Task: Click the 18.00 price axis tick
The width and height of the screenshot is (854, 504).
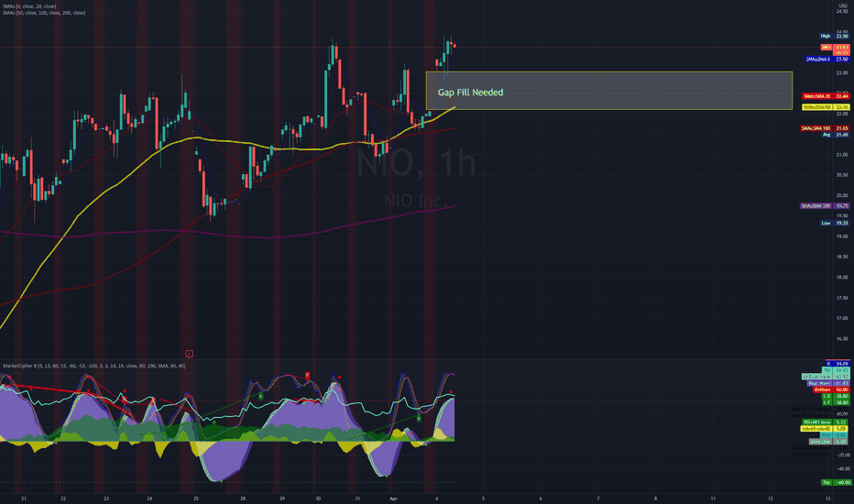Action: click(x=842, y=278)
